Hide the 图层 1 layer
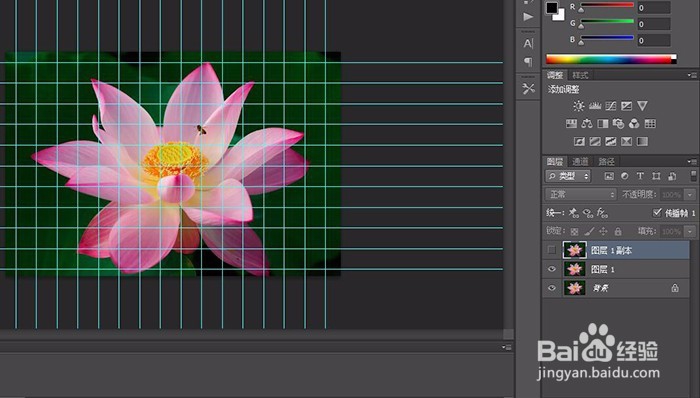The height and width of the screenshot is (398, 700). coord(552,269)
